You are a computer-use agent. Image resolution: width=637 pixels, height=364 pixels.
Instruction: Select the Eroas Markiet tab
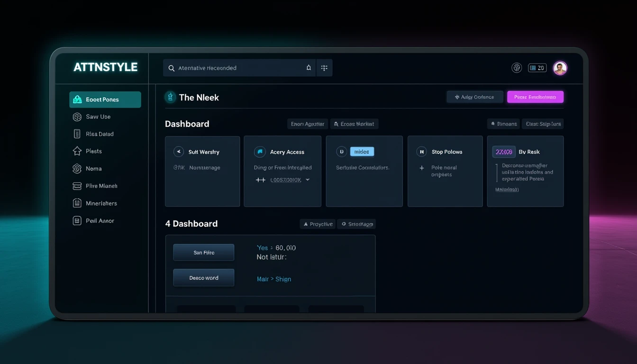tap(354, 124)
